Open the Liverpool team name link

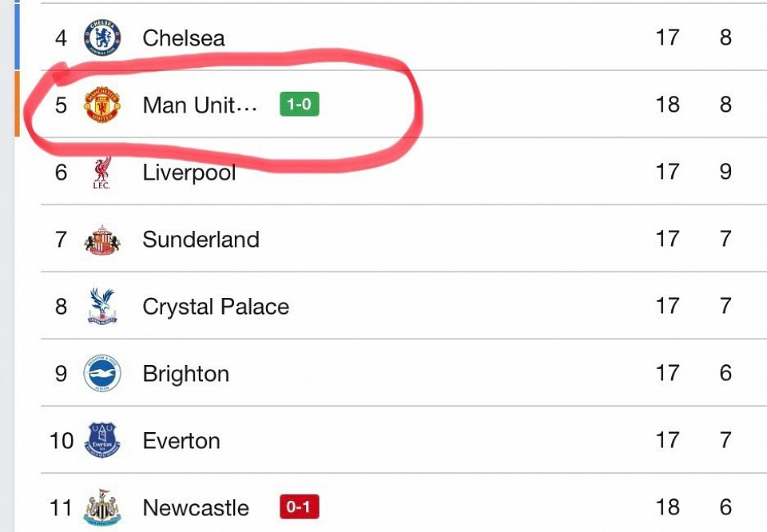189,173
